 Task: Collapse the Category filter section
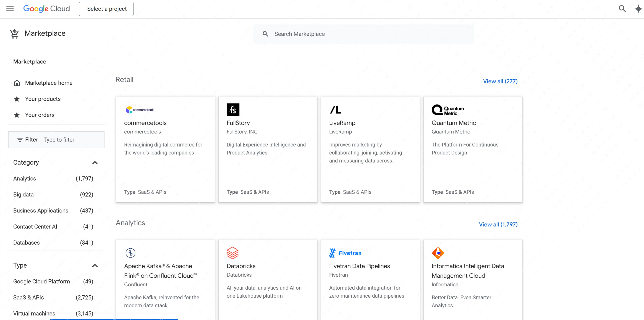[95, 163]
